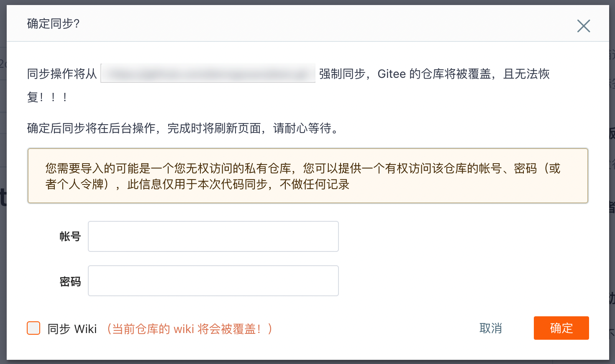Click the 帐号 field label
Image resolution: width=615 pixels, height=364 pixels.
point(70,236)
